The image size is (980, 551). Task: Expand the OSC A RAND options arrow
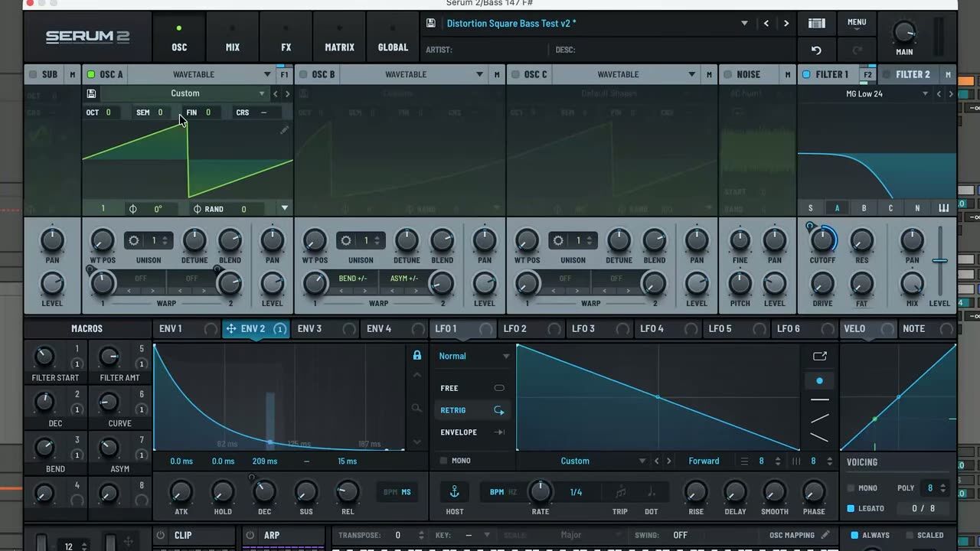(x=285, y=208)
